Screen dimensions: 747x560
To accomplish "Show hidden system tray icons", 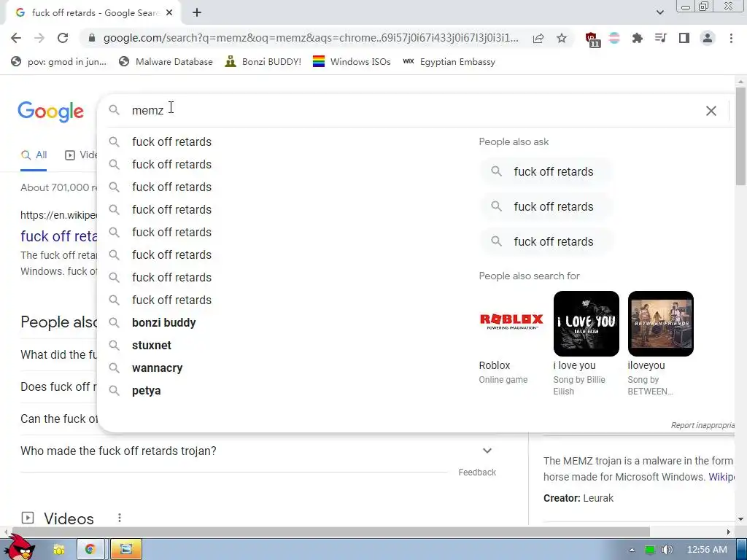I will 632,550.
